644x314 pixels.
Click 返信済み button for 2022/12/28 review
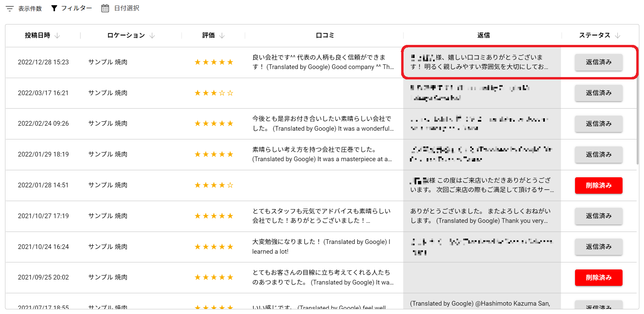click(598, 62)
